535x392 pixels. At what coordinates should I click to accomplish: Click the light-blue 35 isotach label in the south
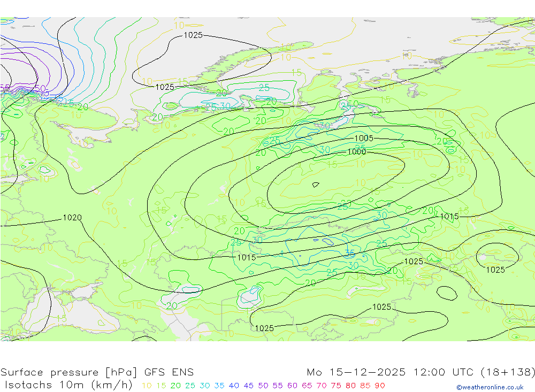(350, 253)
